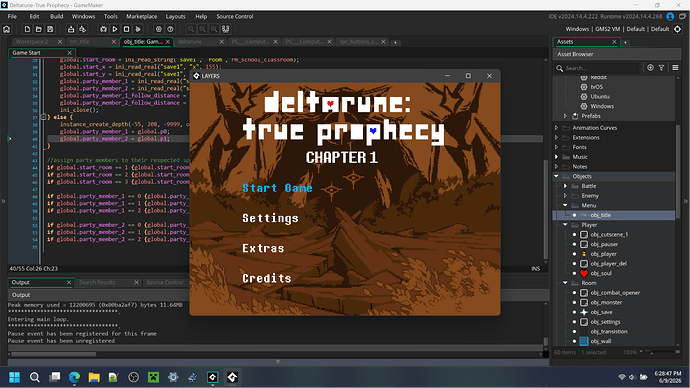Collapse the Objects folder
Screen dimensions: 690x388
click(x=556, y=176)
